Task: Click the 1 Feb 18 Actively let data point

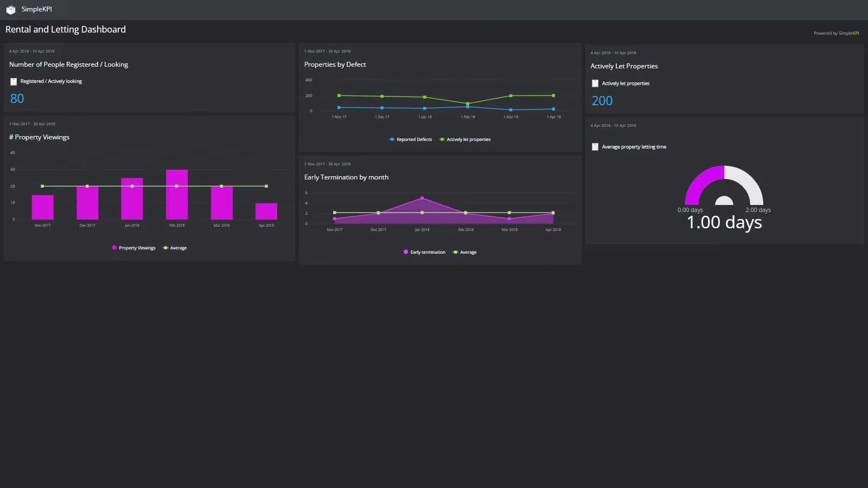Action: 468,104
